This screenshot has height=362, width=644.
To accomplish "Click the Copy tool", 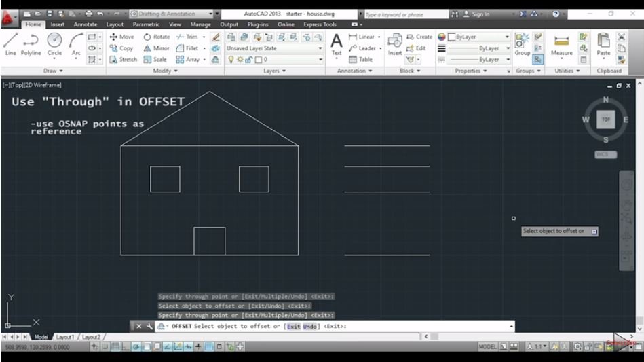I will (121, 48).
